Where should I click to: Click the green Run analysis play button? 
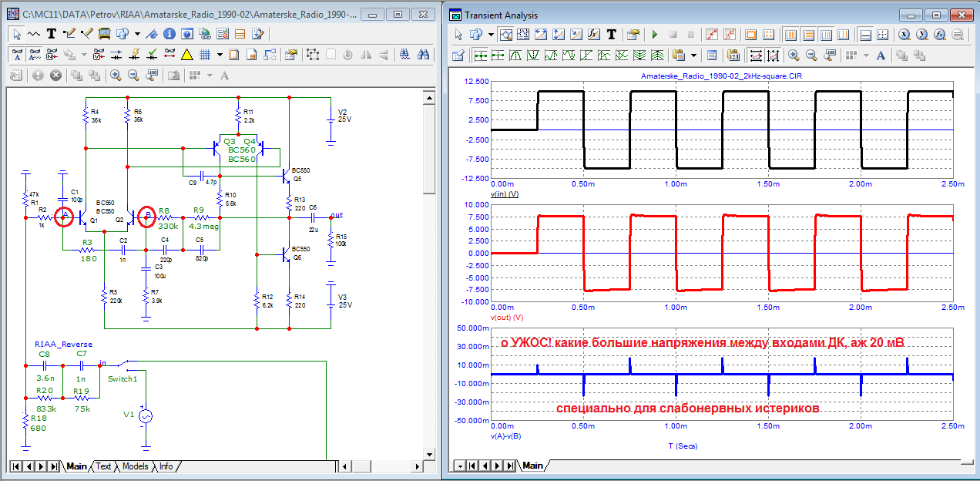coord(655,35)
